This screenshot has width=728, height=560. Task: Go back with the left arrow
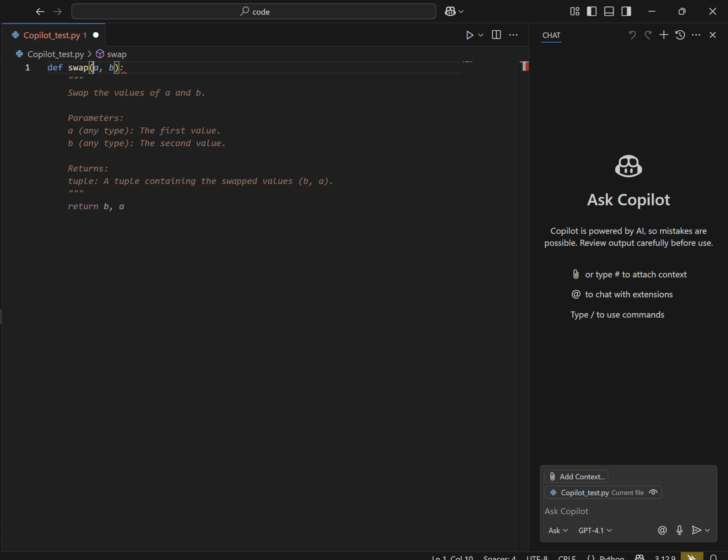click(x=40, y=12)
